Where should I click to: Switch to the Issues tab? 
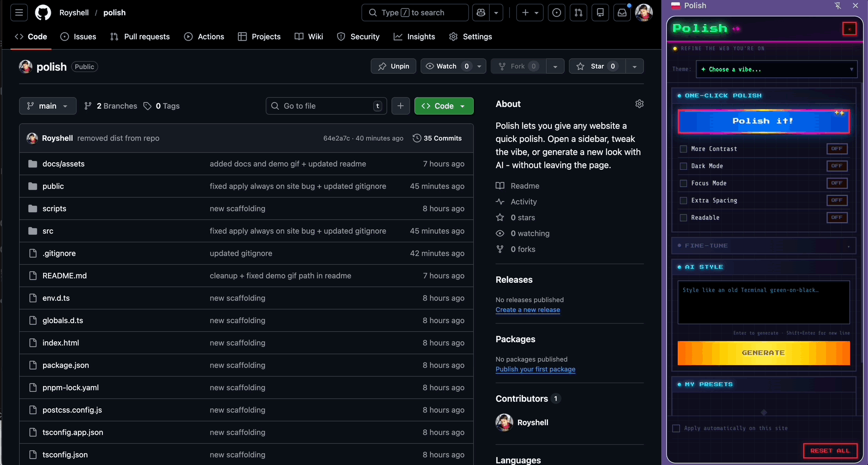pos(79,37)
